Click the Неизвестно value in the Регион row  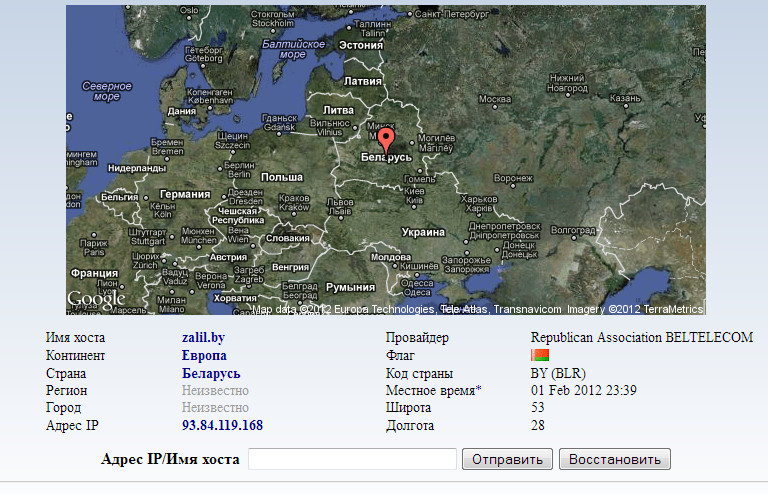(x=215, y=390)
